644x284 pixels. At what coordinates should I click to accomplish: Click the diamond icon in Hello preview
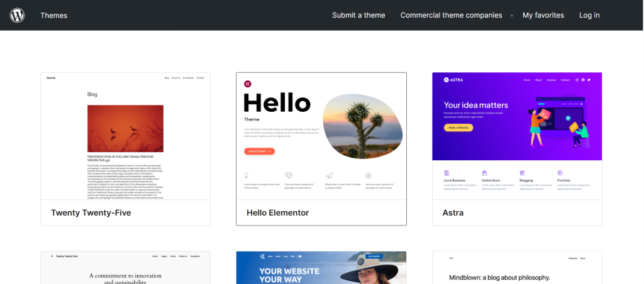pyautogui.click(x=289, y=175)
